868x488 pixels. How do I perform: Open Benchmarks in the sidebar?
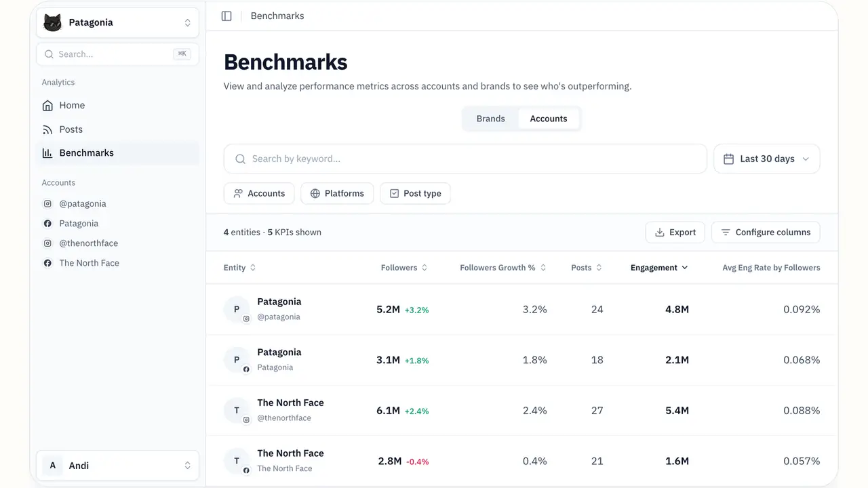[117, 153]
